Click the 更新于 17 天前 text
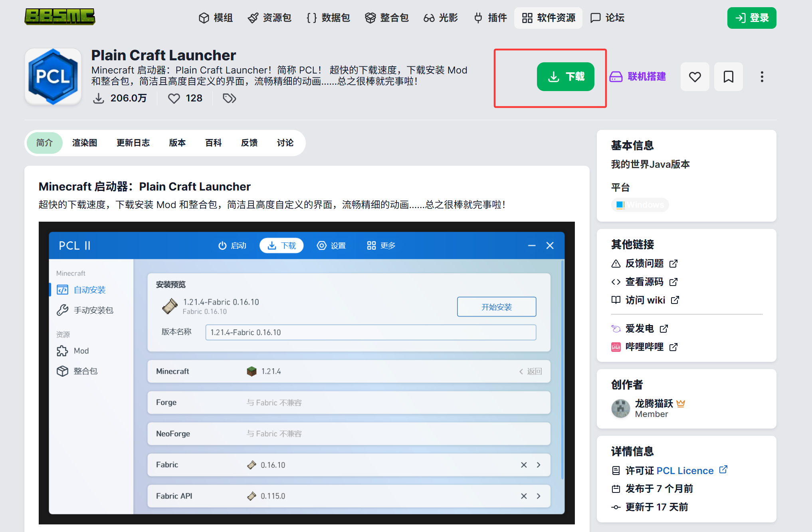Viewport: 812px width, 532px height. [657, 507]
